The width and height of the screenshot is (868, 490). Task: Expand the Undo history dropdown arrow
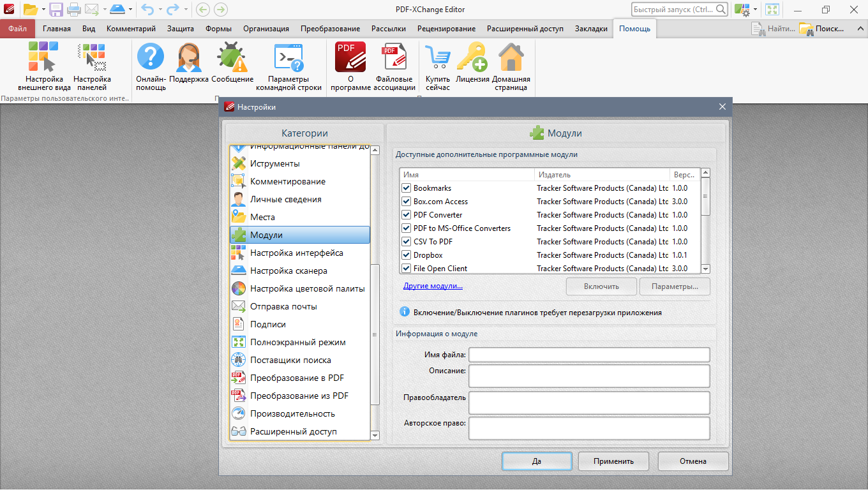coord(160,10)
